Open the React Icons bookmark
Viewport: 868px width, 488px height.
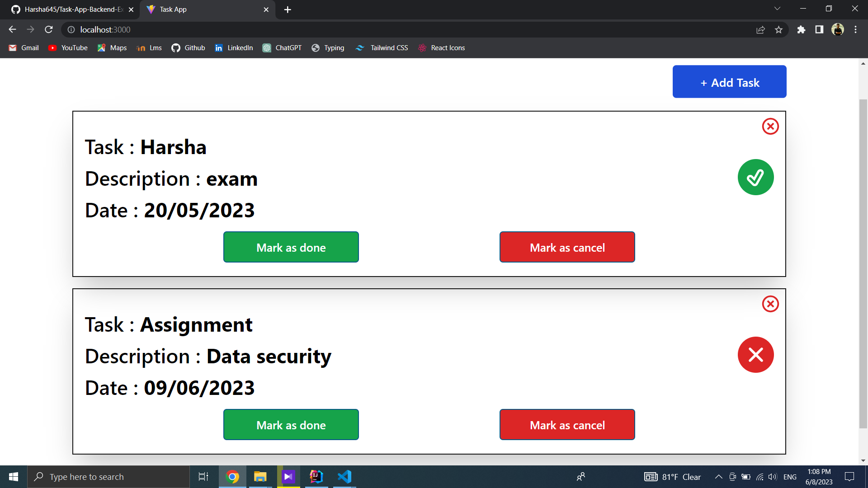point(442,47)
